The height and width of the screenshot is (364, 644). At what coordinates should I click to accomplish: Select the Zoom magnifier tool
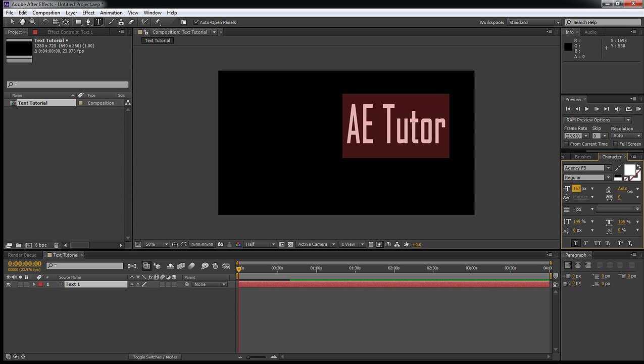pos(32,22)
